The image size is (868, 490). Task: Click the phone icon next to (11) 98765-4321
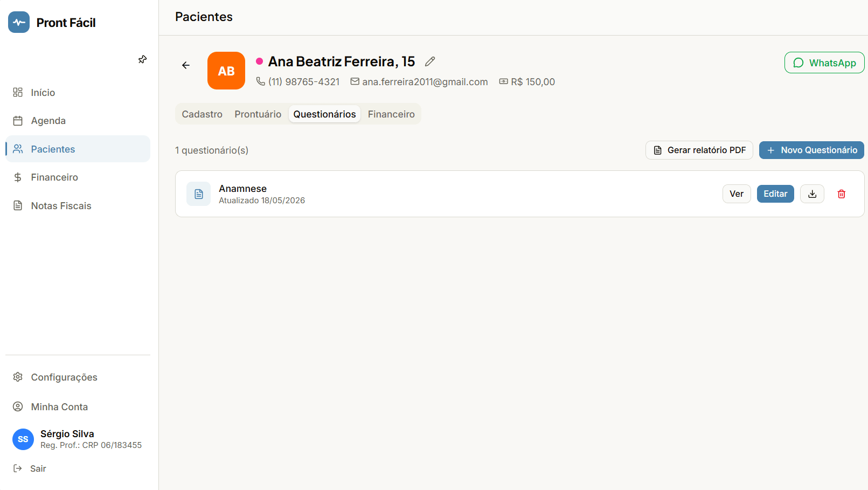click(x=260, y=81)
